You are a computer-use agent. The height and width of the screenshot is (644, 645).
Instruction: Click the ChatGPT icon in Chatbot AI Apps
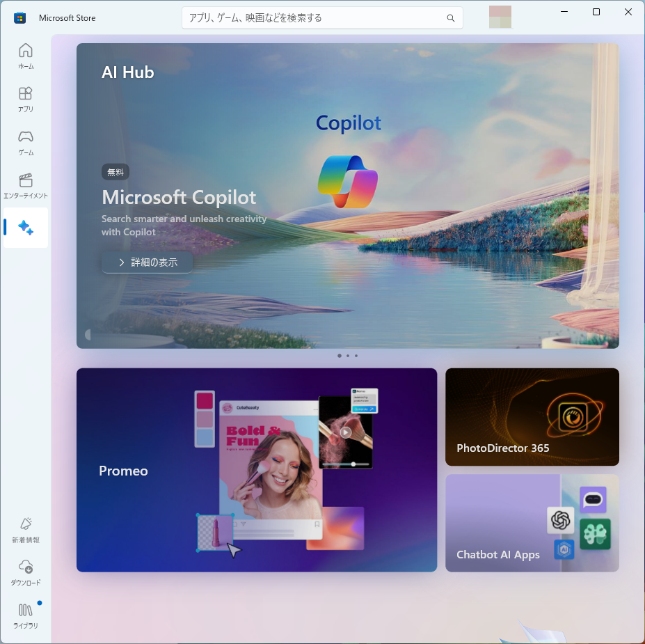560,520
